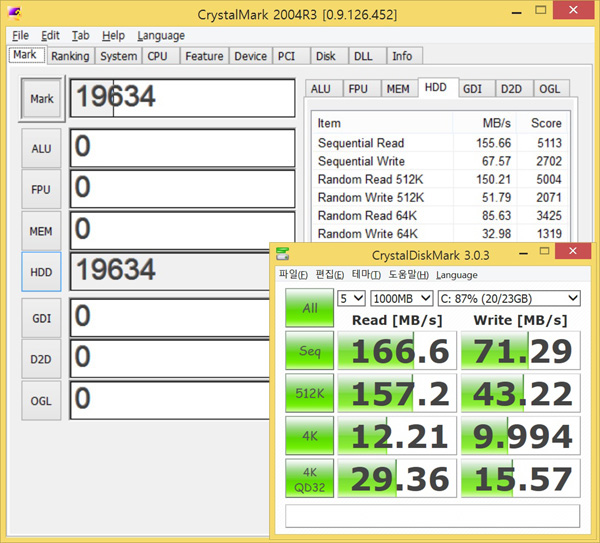
Task: Click the ALU score field
Action: 183,148
